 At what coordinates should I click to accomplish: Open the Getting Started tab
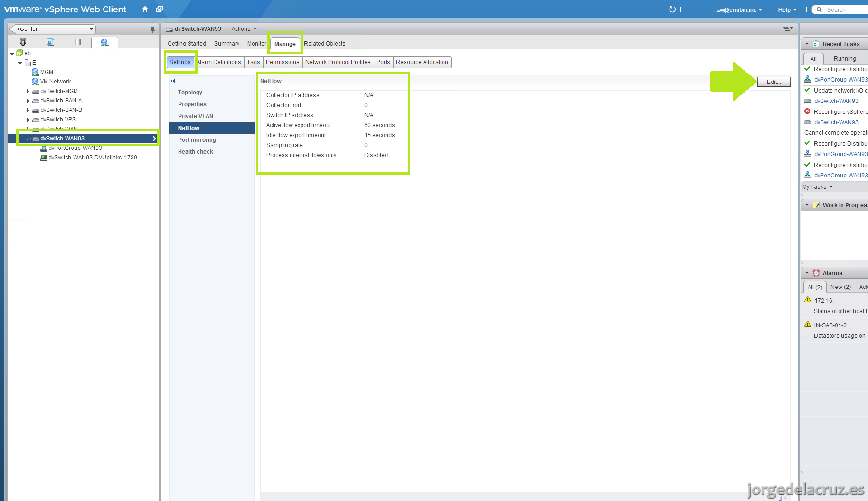coord(187,44)
